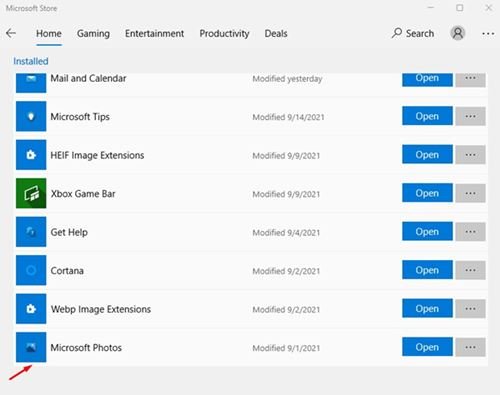Image resolution: width=500 pixels, height=395 pixels.
Task: Open the Search box in the header
Action: 413,33
